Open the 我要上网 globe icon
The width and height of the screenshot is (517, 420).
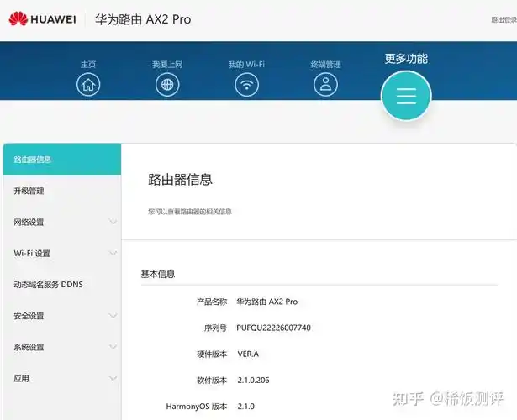tap(167, 85)
